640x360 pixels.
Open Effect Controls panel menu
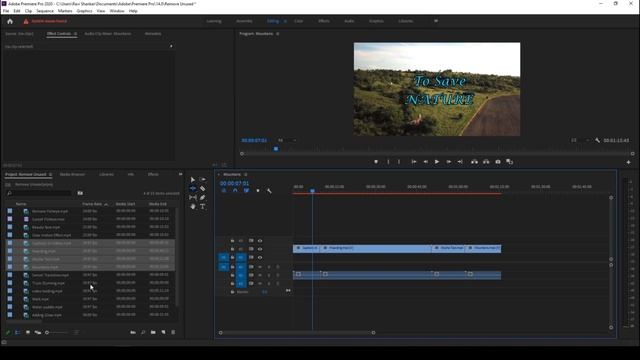76,34
